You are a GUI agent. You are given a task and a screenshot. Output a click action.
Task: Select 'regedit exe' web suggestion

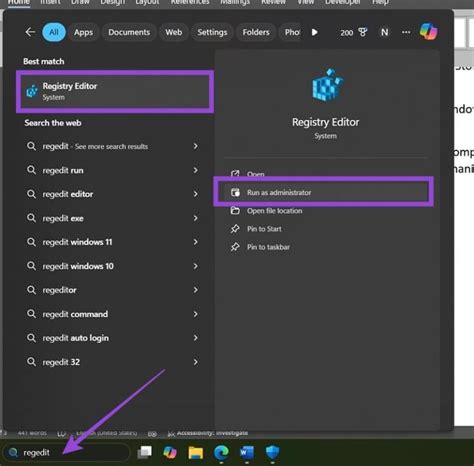(x=63, y=218)
